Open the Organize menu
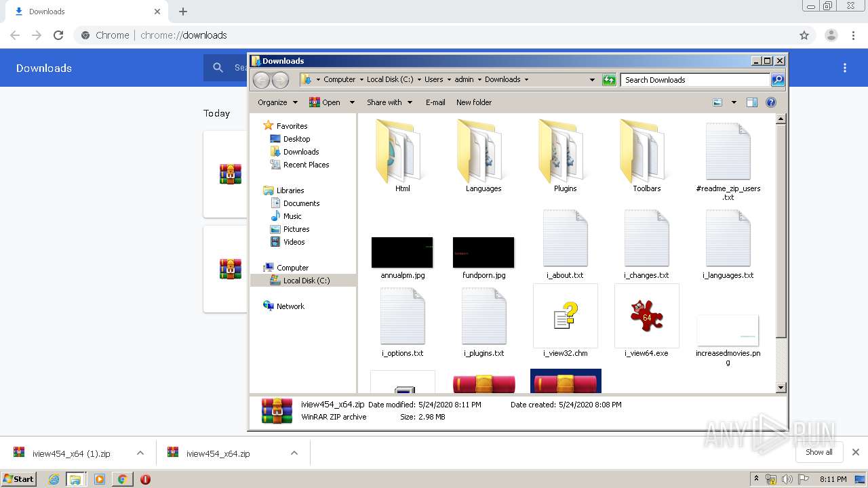The image size is (868, 488). [x=277, y=102]
